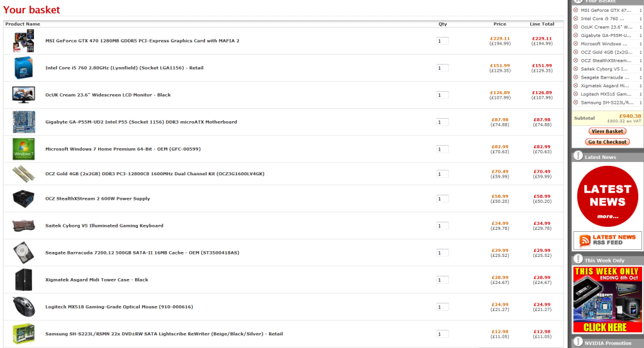The width and height of the screenshot is (644, 348).
Task: Open the MSI GeForce GTX 470 product link
Action: click(x=142, y=41)
